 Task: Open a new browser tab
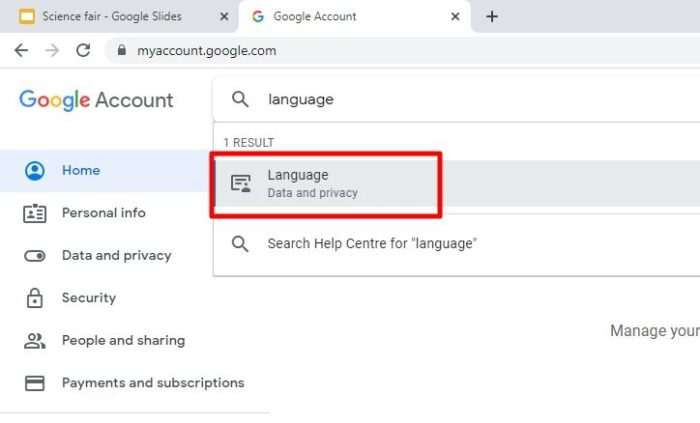[x=492, y=17]
